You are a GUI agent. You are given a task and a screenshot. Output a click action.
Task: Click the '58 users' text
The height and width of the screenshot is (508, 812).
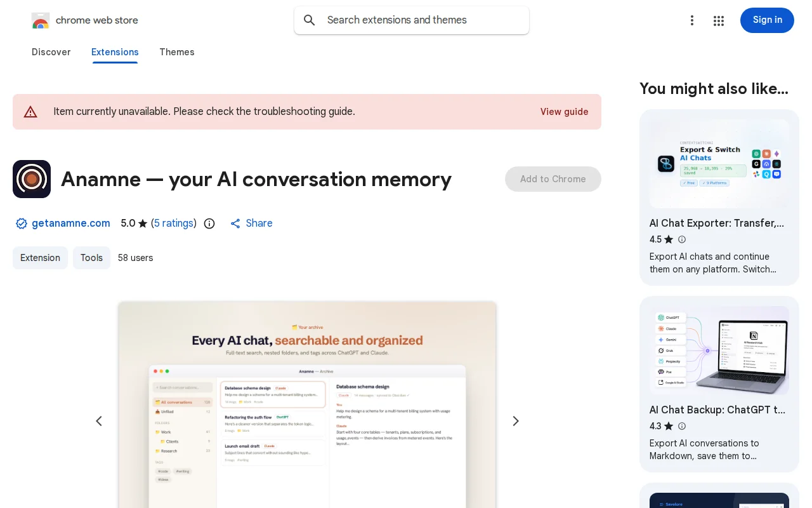(x=136, y=258)
